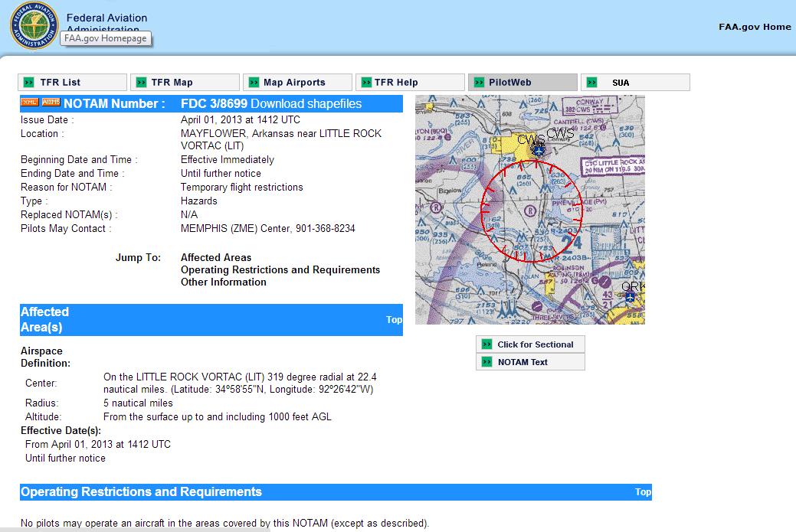
Task: Click green arrow icon beside SUA
Action: point(591,83)
